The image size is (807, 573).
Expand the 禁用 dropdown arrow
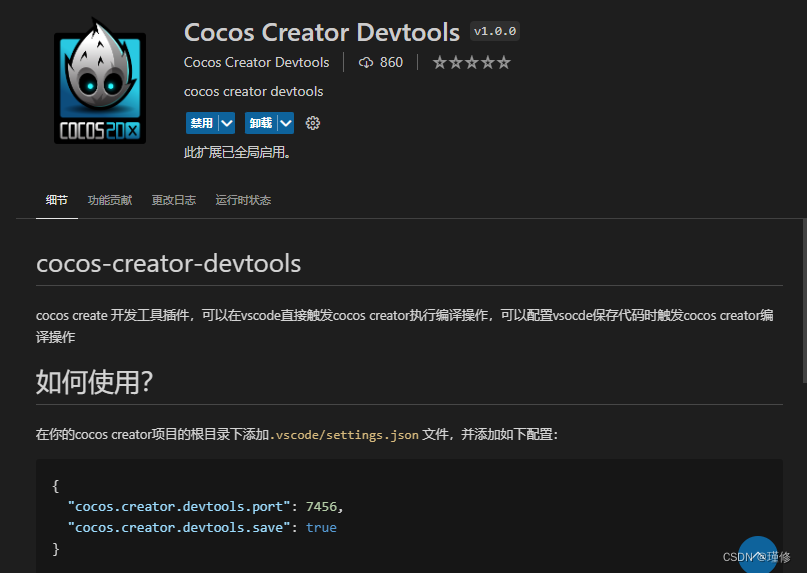point(227,123)
